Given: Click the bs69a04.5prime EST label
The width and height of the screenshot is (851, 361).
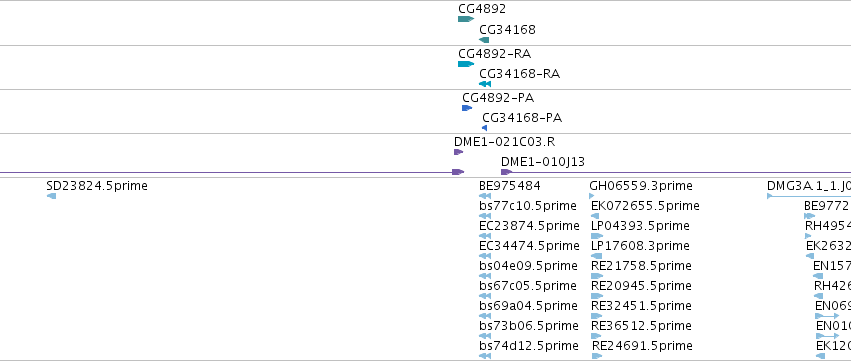Looking at the screenshot, I should click(x=528, y=306).
